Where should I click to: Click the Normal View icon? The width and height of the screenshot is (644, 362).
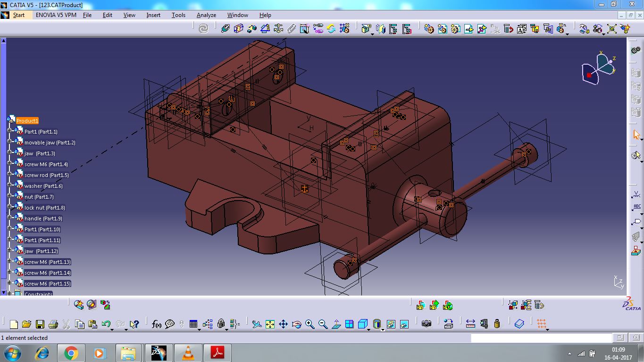[x=336, y=324]
